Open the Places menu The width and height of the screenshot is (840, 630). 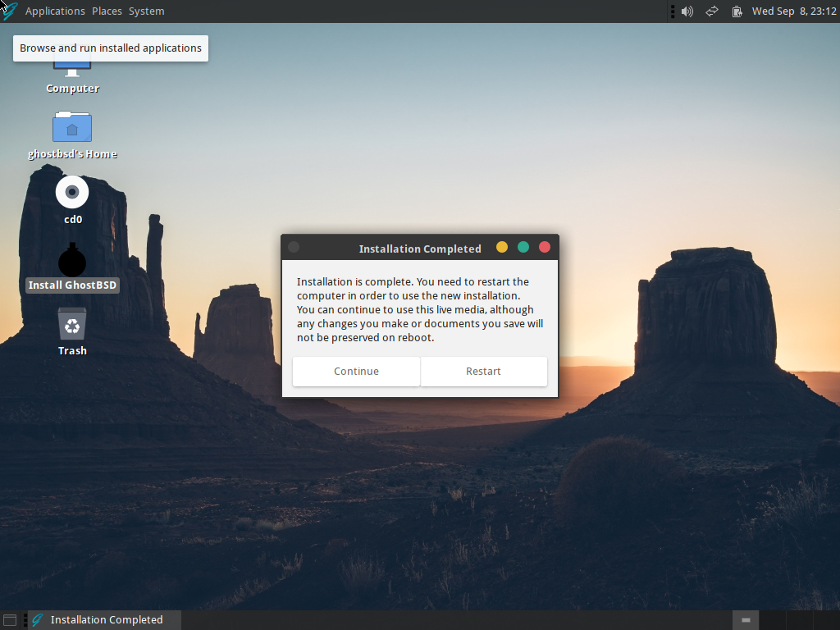click(x=107, y=11)
